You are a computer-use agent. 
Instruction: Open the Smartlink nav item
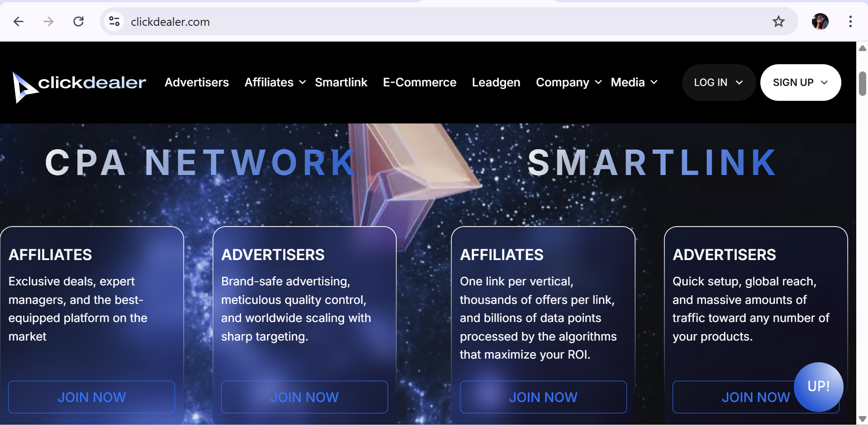tap(341, 82)
